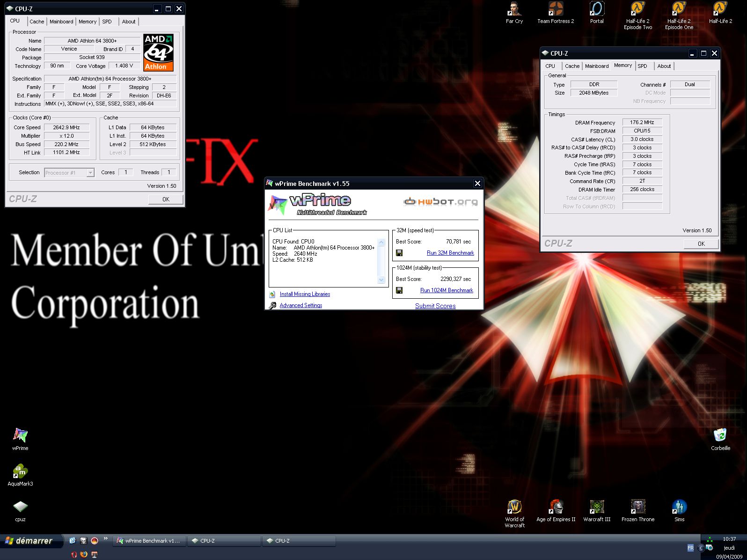Switch to Memory tab in left CPU-Z
Image resolution: width=747 pixels, height=560 pixels.
click(x=88, y=22)
